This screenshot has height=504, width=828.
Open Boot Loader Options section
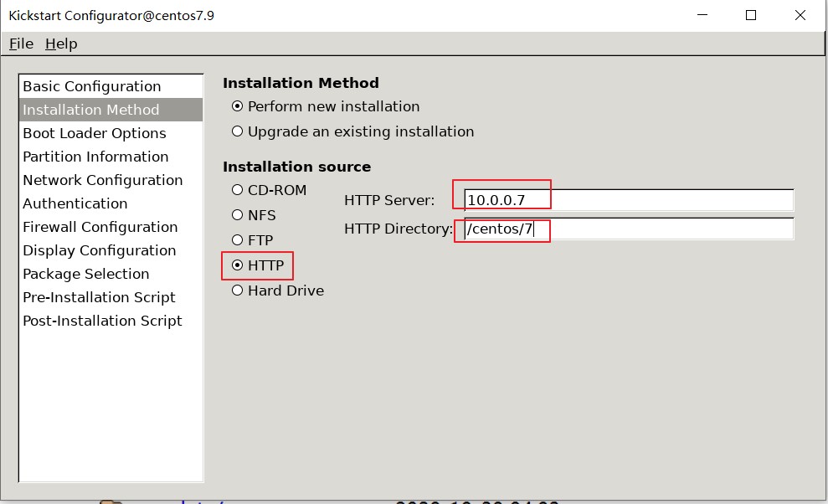[x=111, y=133]
